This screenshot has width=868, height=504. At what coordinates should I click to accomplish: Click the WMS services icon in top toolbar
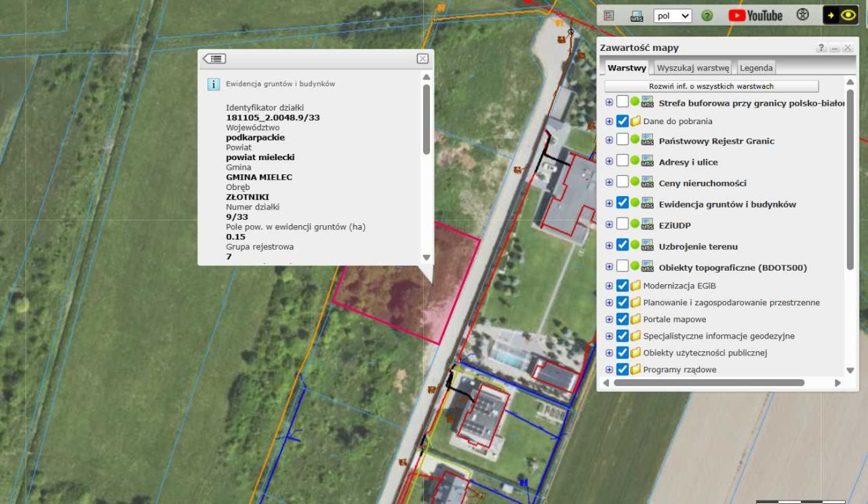[x=637, y=16]
